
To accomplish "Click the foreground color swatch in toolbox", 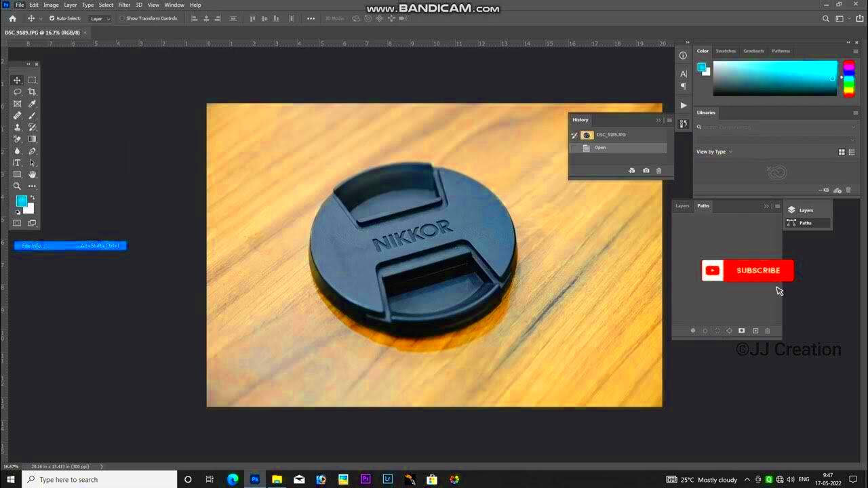I will 21,201.
